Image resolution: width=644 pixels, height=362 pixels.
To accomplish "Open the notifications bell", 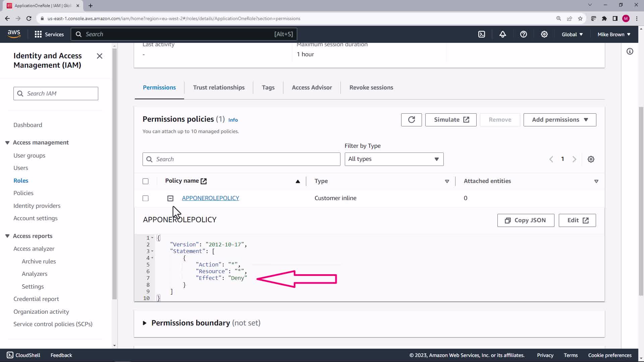I will point(502,34).
